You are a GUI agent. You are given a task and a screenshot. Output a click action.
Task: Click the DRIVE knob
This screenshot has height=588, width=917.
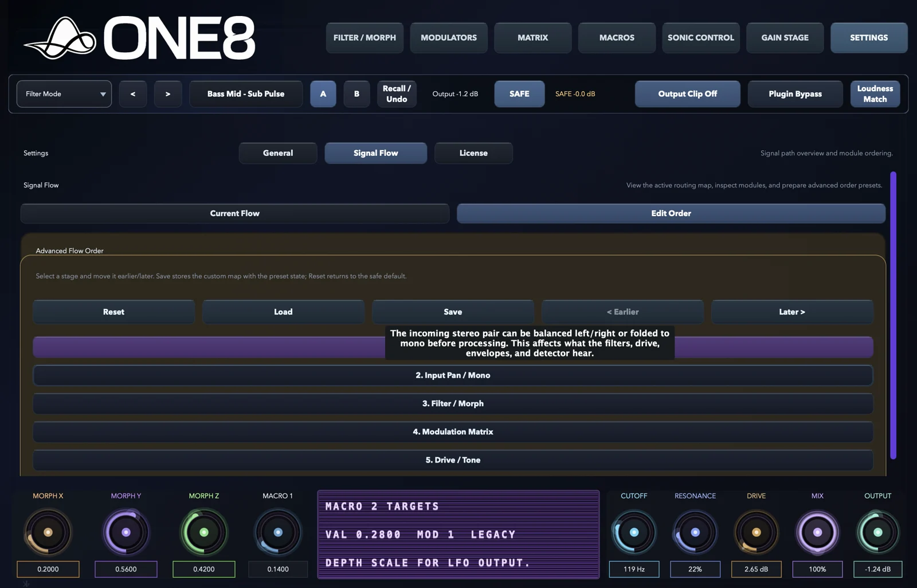point(757,532)
